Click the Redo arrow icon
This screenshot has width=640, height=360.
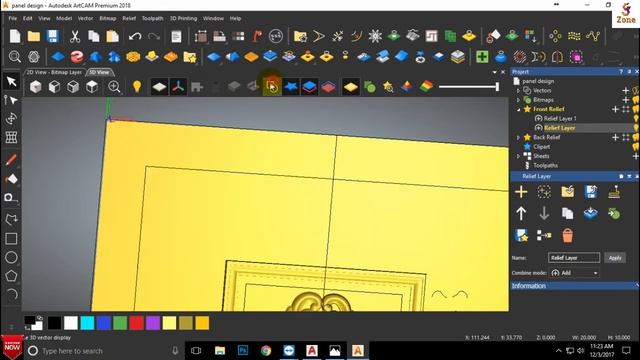point(153,36)
